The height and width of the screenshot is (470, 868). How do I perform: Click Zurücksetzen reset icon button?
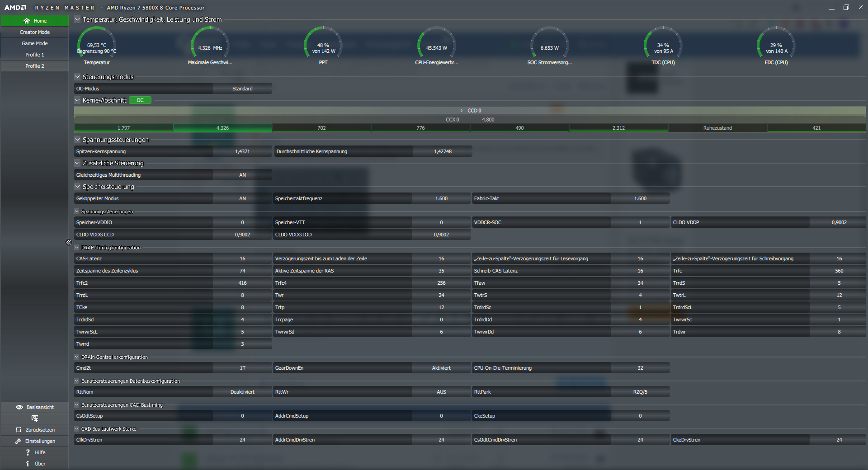click(35, 430)
